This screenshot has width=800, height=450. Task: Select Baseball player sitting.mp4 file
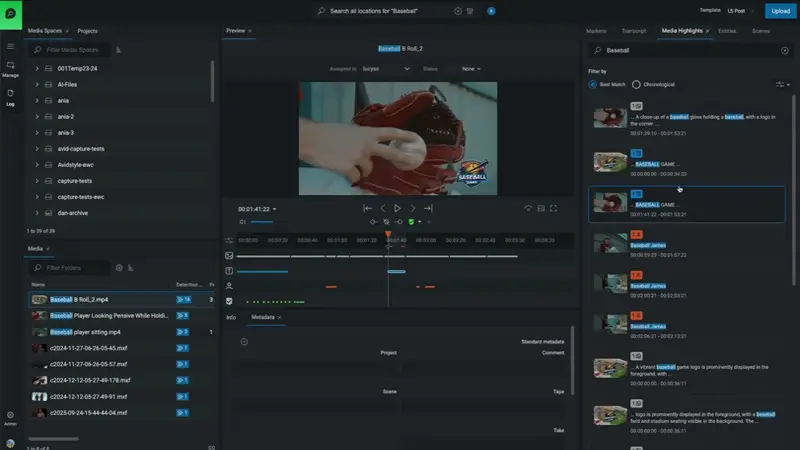click(x=85, y=331)
